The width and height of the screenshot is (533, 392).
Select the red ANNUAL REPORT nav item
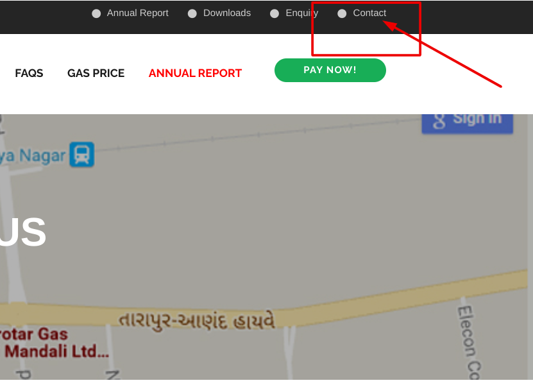coord(195,73)
